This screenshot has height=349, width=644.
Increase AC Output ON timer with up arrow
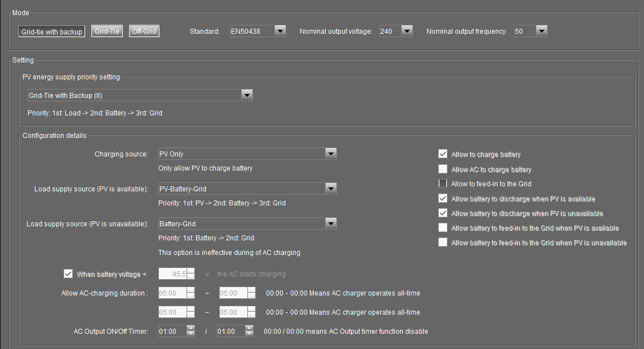[190, 329]
